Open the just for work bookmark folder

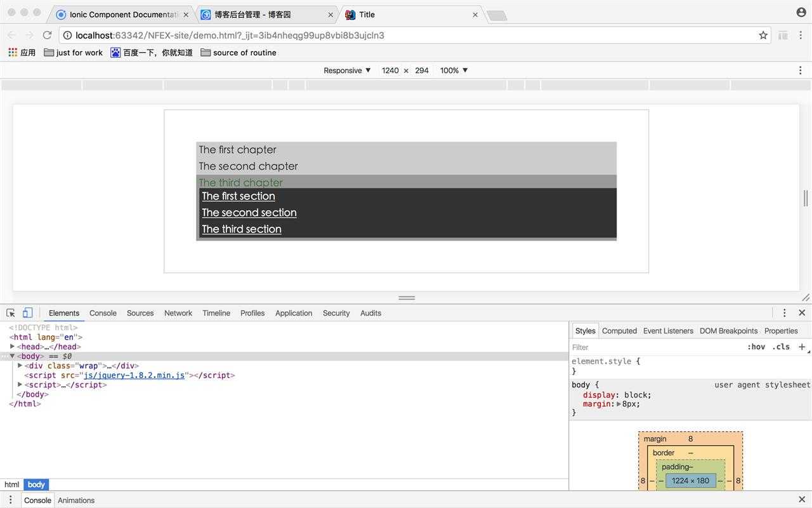pos(73,53)
